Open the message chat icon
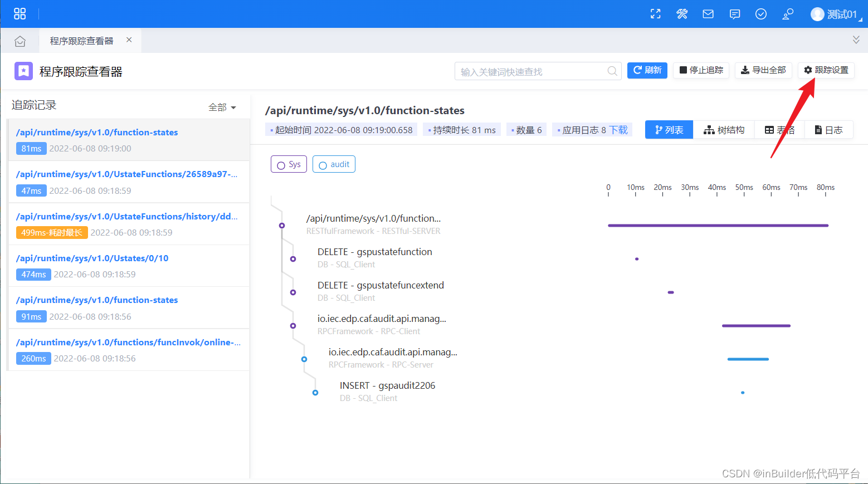 (735, 14)
